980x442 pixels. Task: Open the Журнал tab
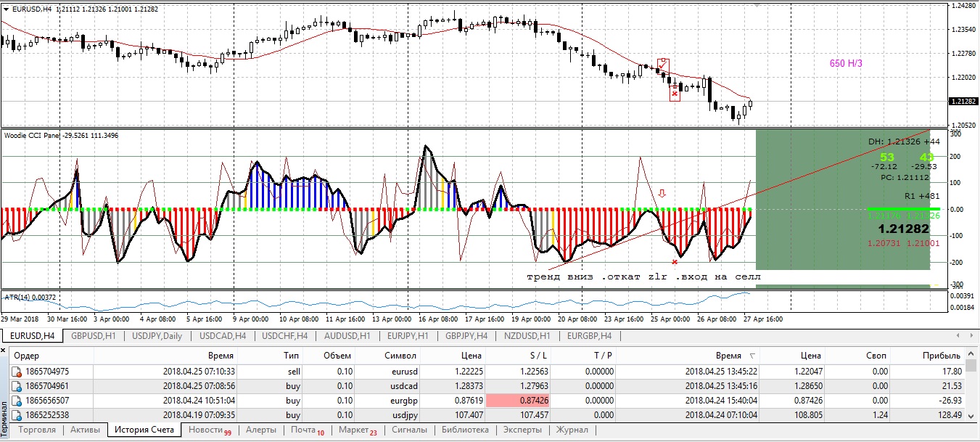pyautogui.click(x=572, y=430)
